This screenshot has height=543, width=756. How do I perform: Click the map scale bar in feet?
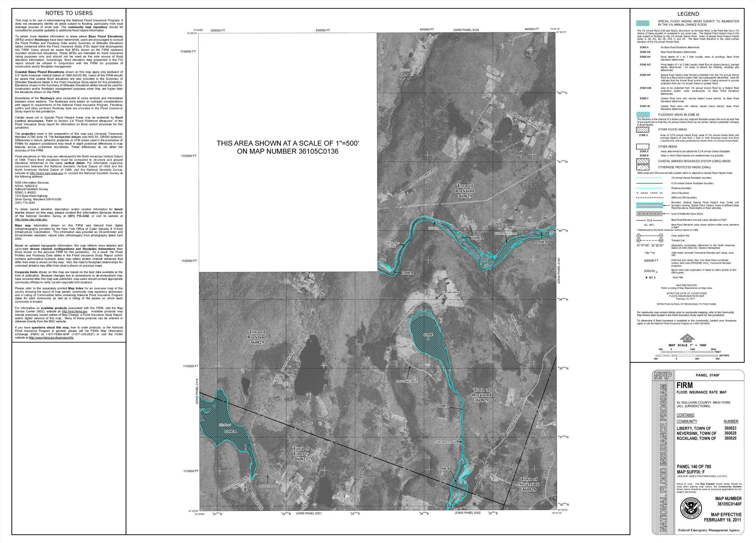click(687, 352)
